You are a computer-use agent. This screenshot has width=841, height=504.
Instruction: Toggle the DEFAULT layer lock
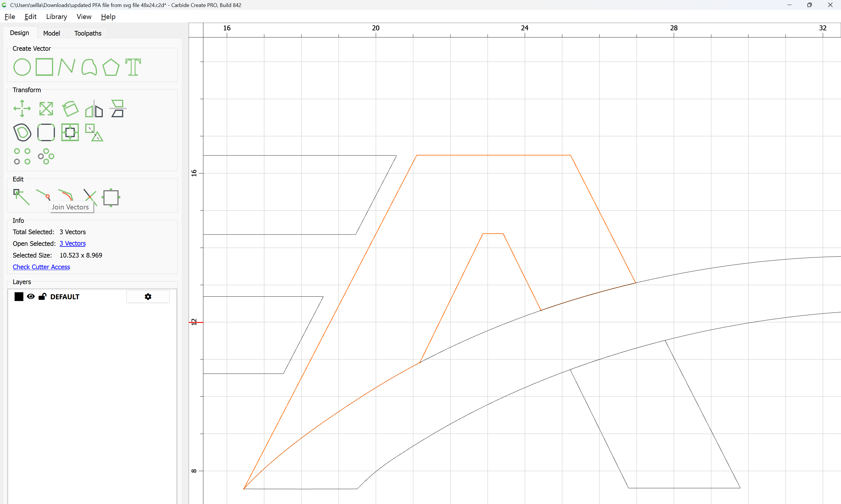click(43, 297)
